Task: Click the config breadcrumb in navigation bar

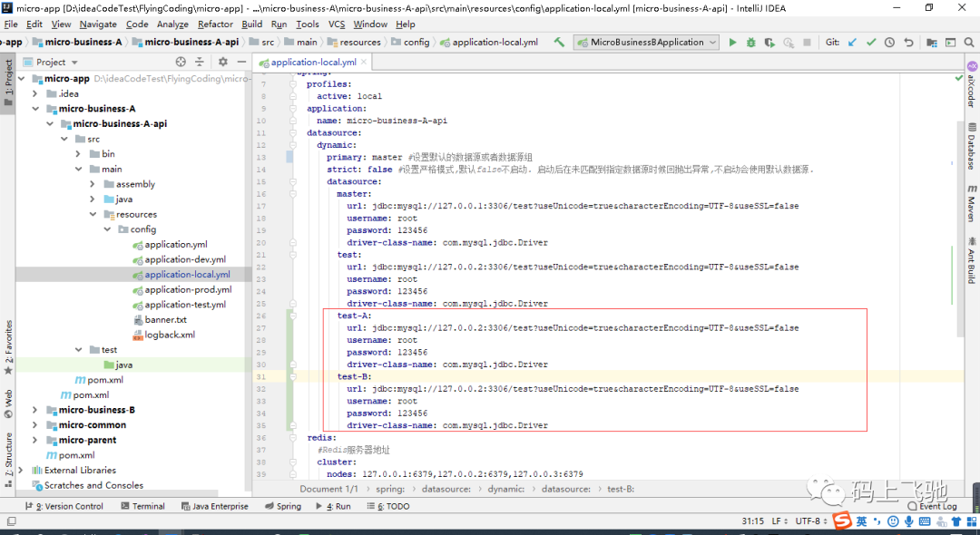Action: tap(410, 43)
